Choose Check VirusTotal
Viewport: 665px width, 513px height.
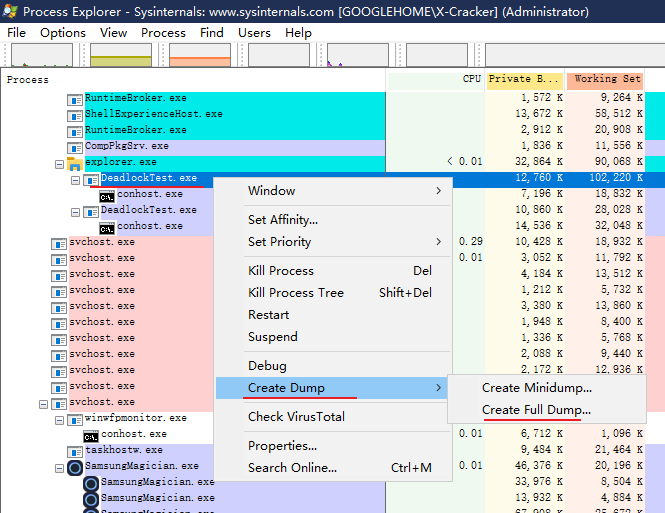click(x=333, y=417)
